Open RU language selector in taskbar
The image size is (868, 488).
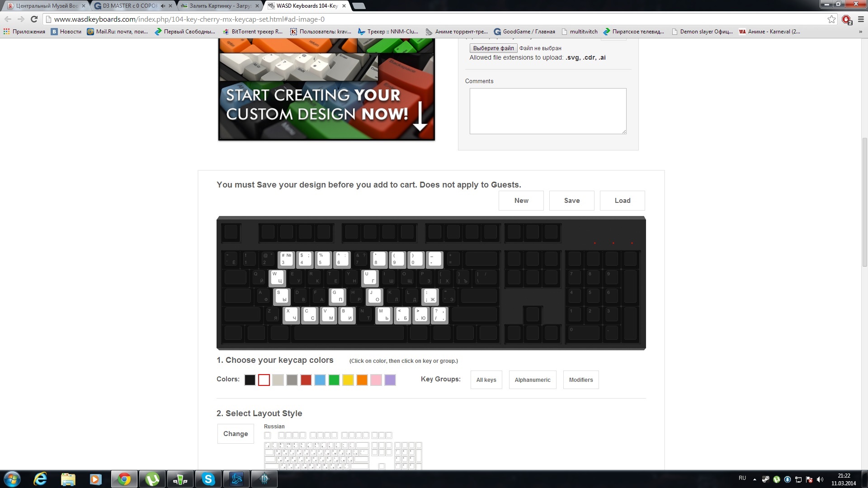pos(742,478)
